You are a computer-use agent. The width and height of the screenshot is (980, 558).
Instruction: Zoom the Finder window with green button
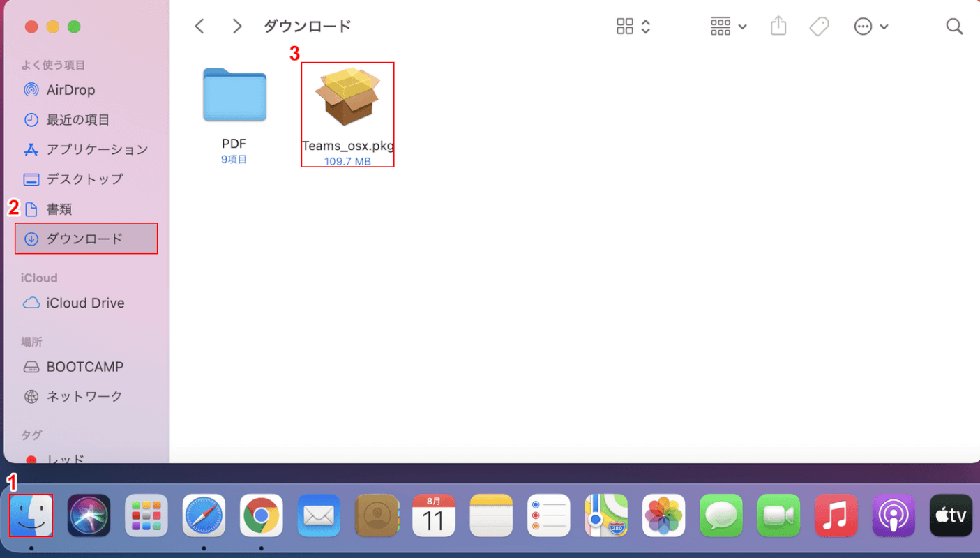pos(74,27)
